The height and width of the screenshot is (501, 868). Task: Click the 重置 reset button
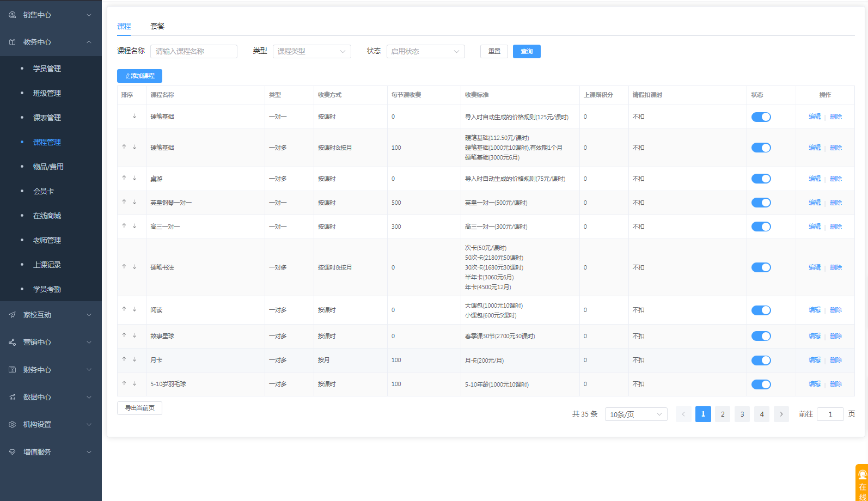(494, 51)
